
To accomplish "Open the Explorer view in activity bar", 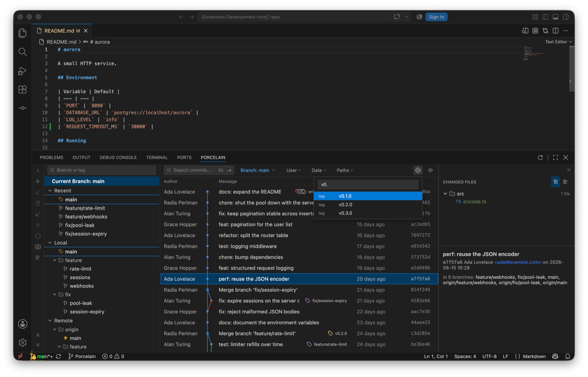I will tap(22, 33).
